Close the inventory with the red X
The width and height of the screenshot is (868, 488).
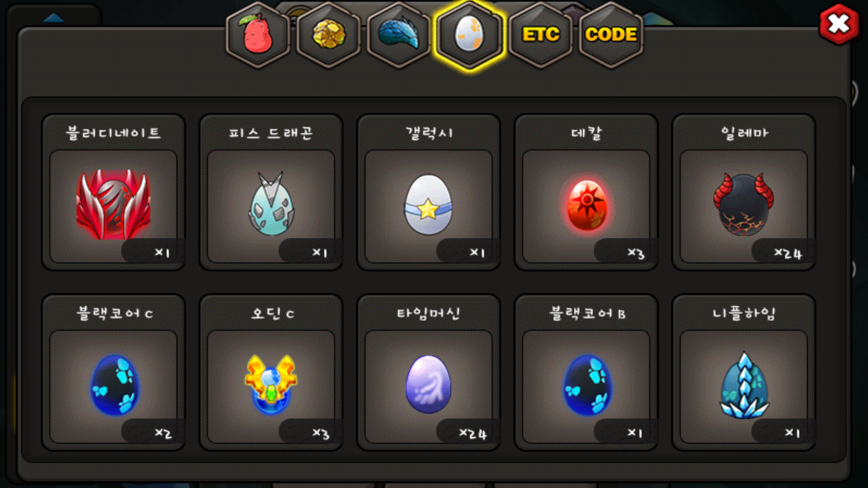(x=839, y=24)
